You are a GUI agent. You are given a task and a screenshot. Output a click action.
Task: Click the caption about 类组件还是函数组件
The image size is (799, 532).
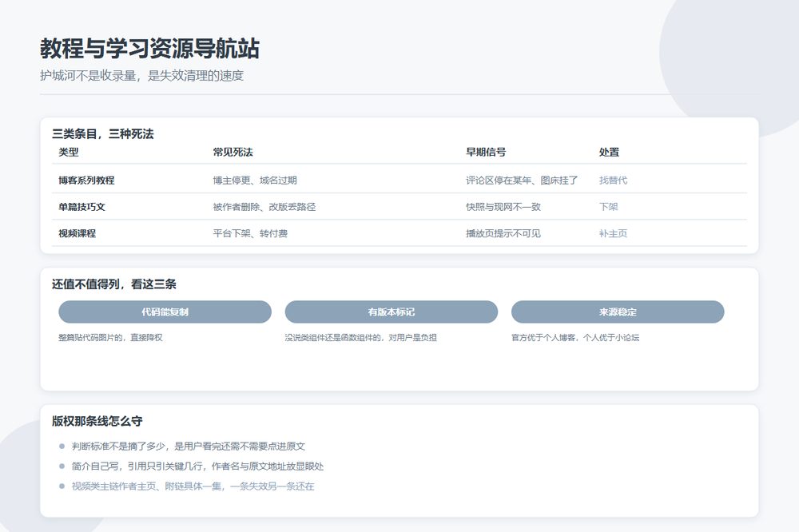click(361, 337)
